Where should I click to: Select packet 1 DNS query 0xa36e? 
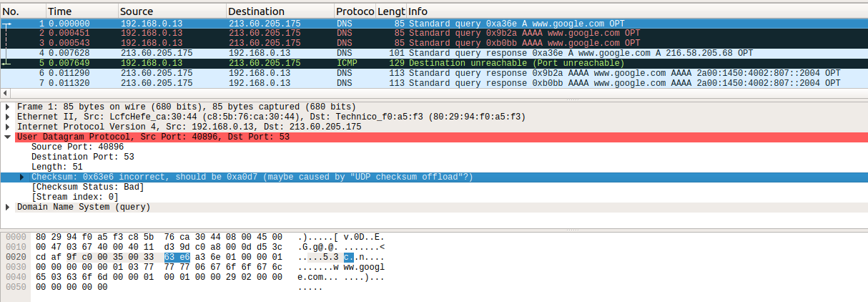coord(434,23)
